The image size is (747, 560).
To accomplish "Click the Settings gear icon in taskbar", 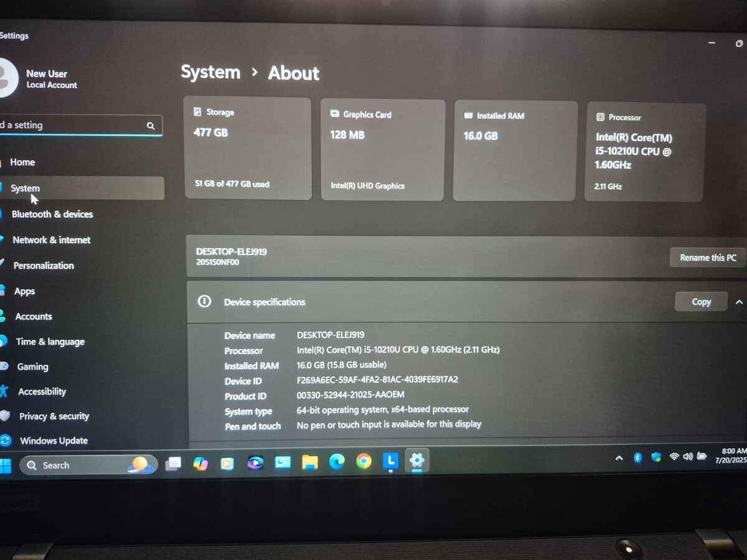I will pos(417,460).
